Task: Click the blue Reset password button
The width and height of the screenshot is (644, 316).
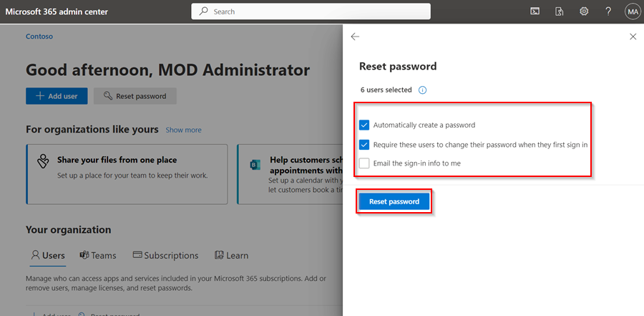Action: click(x=394, y=201)
